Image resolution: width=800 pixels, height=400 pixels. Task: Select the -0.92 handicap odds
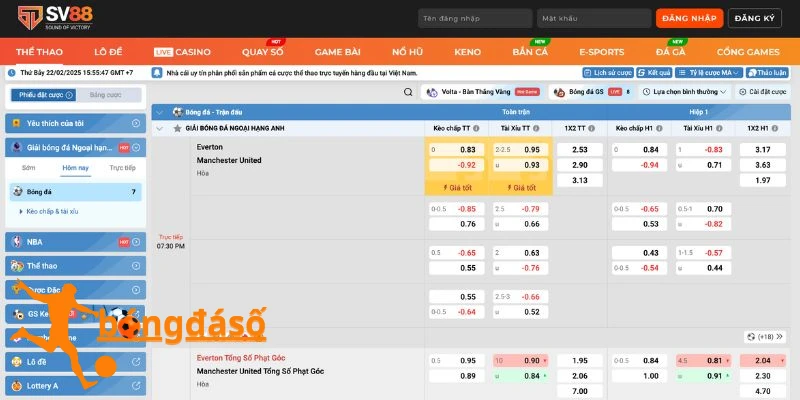coord(457,165)
